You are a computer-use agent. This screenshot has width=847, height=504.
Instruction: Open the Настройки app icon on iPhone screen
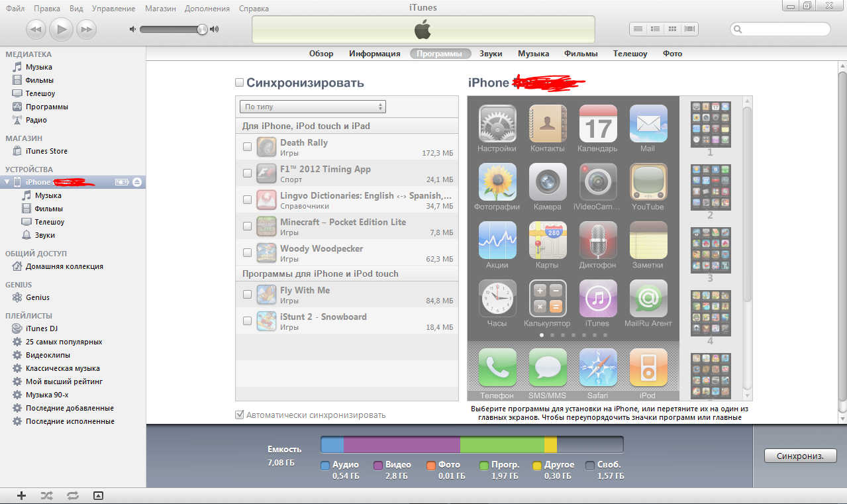(497, 124)
